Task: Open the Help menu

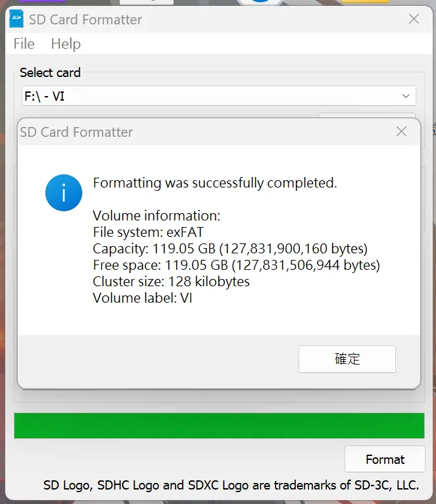Action: point(66,44)
